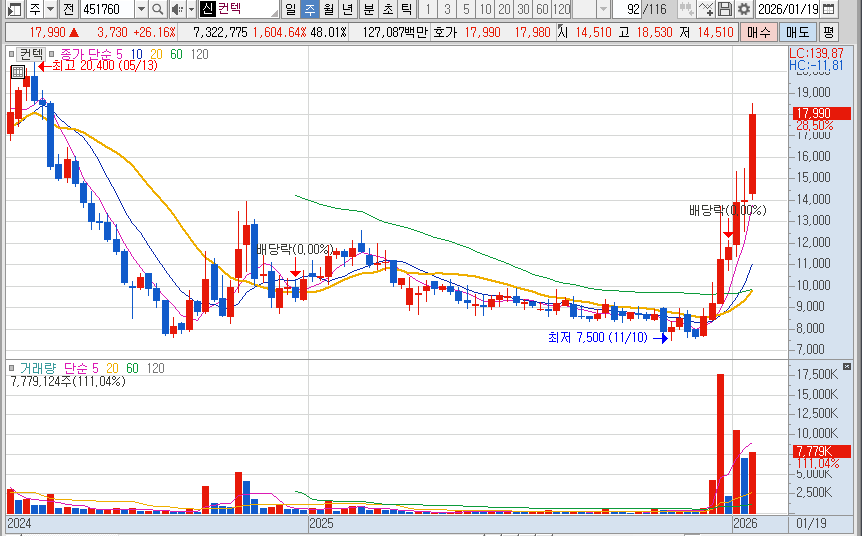Click the 2025 year label on time axis
Image resolution: width=862 pixels, height=536 pixels.
(x=321, y=523)
